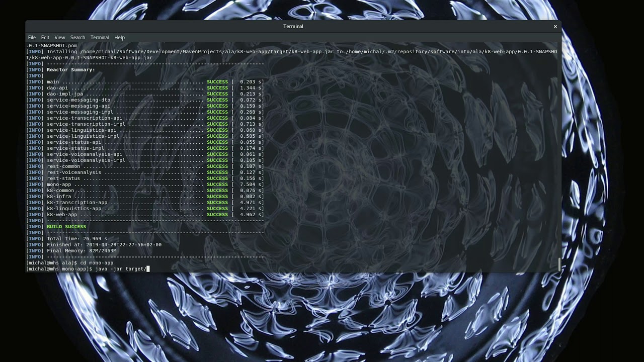Viewport: 644px width, 362px height.
Task: Click the SUCCESS status on the rest-common row
Action: 217,166
